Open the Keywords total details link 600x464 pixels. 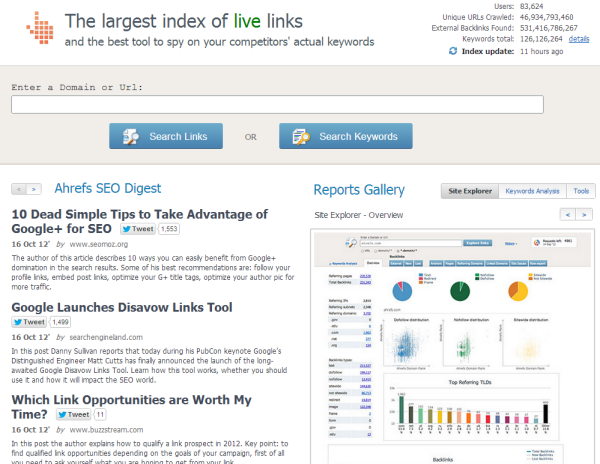pyautogui.click(x=579, y=38)
